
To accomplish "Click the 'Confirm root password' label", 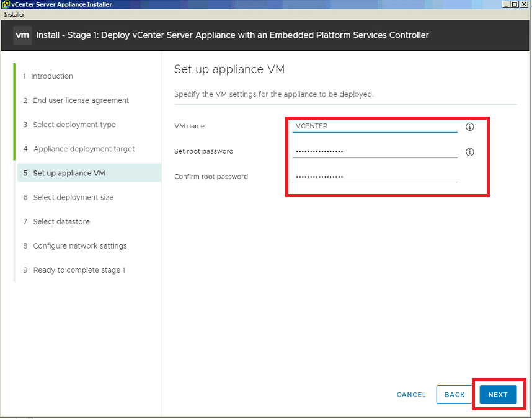I will (211, 177).
